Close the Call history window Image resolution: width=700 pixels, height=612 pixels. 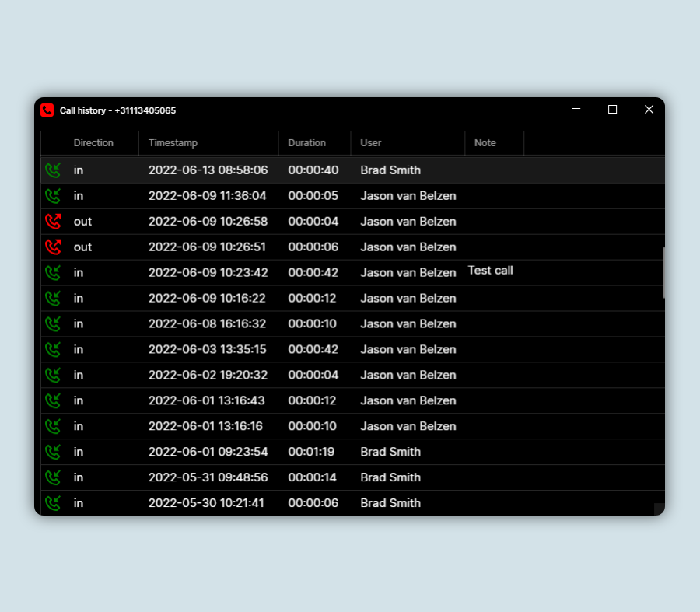649,110
